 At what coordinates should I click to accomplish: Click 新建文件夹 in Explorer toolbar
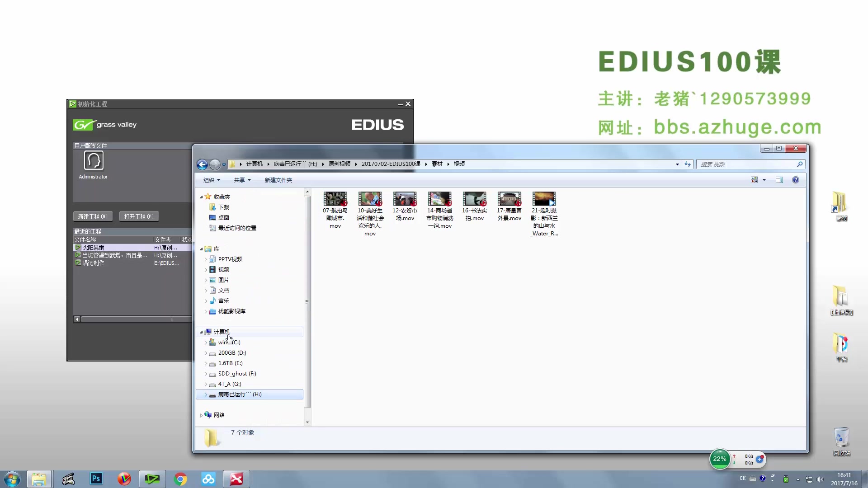click(278, 180)
